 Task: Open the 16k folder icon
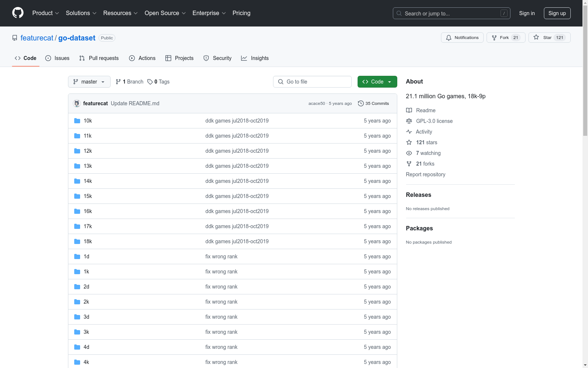[77, 211]
